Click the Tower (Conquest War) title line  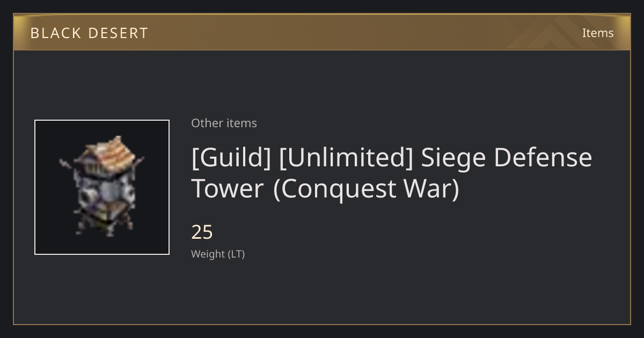(325, 188)
